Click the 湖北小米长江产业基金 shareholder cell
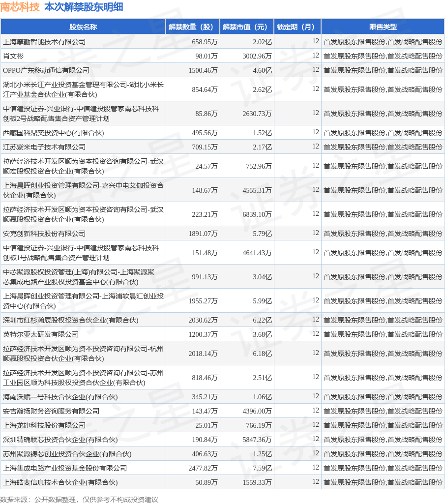The height and width of the screenshot is (504, 445). pyautogui.click(x=83, y=89)
